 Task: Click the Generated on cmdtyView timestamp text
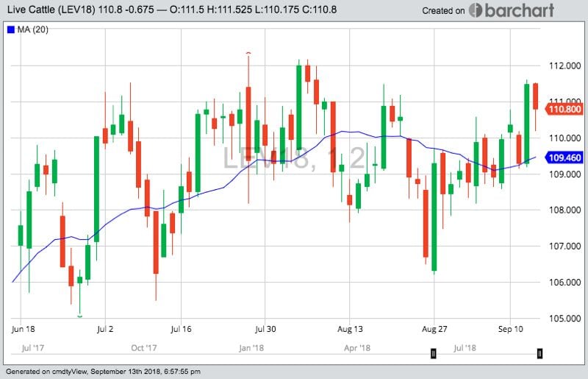point(103,372)
